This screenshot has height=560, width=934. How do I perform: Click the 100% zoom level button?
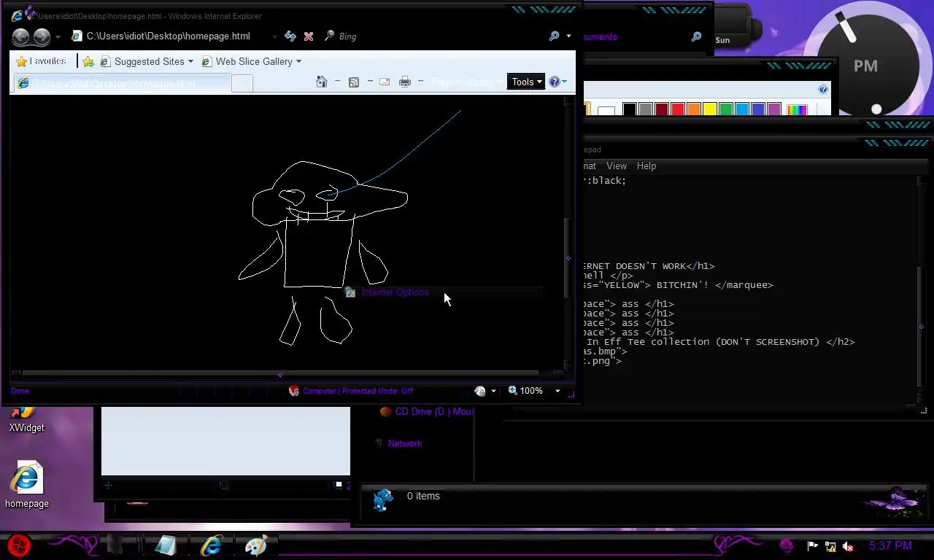(x=526, y=391)
